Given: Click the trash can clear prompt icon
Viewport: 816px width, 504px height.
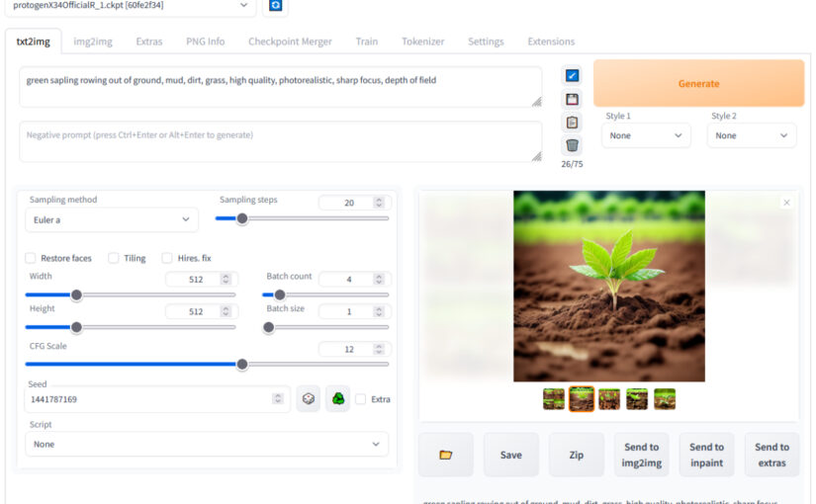Looking at the screenshot, I should coord(572,145).
